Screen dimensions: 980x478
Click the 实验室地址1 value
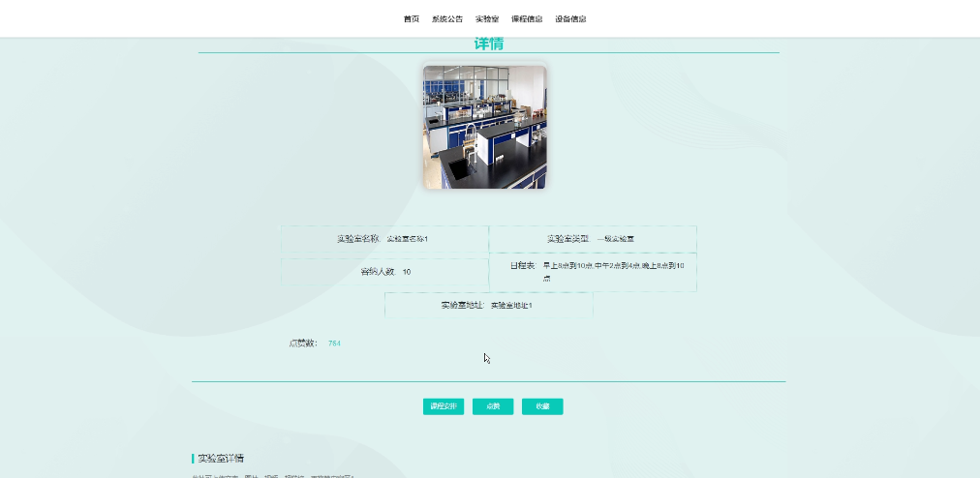tap(511, 306)
